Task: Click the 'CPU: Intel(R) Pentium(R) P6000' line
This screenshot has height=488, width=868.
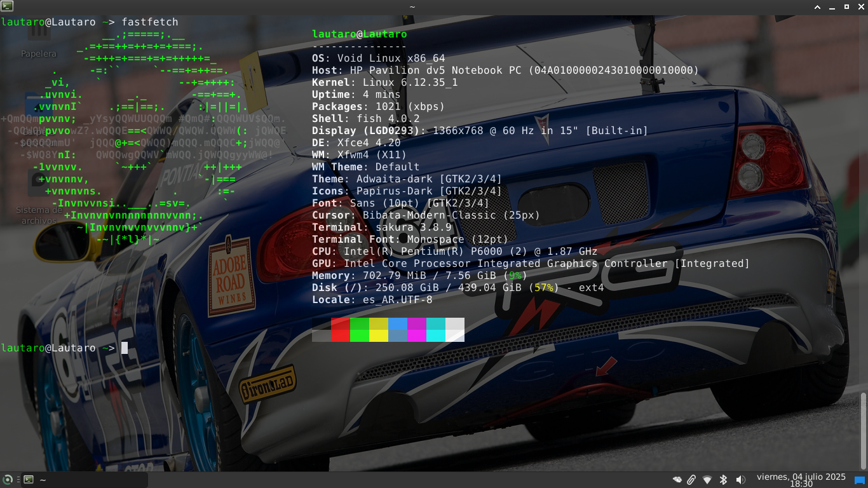Action: coord(454,251)
